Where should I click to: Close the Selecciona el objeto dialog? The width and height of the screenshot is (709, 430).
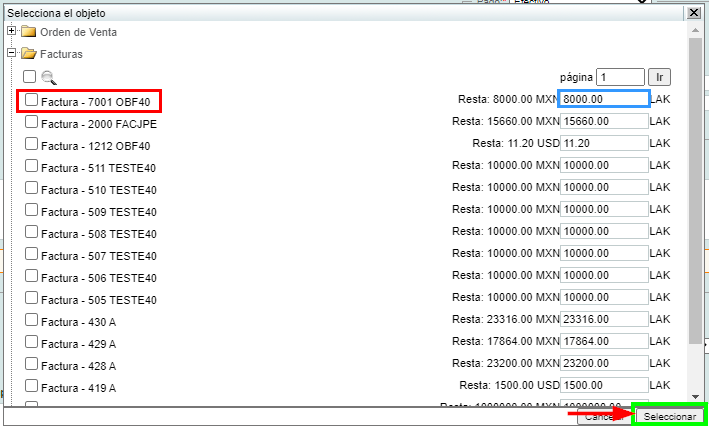693,13
